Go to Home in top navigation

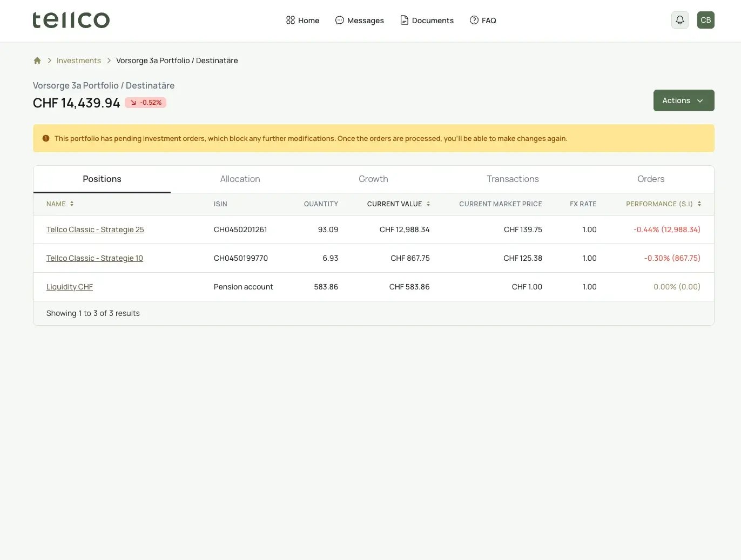[x=302, y=21]
